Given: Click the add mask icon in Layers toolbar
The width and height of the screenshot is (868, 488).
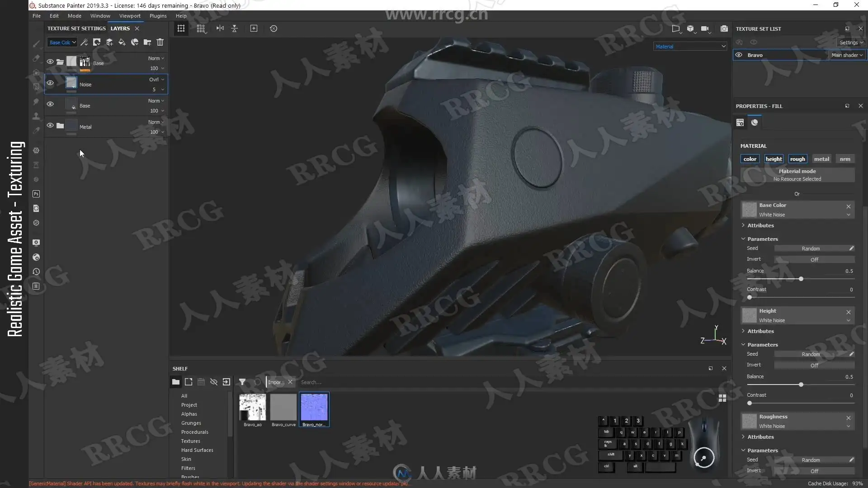Looking at the screenshot, I should tap(97, 42).
